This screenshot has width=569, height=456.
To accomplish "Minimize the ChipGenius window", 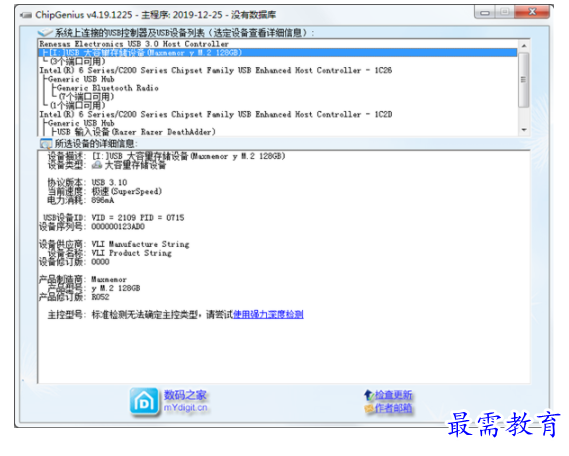I will pyautogui.click(x=485, y=13).
